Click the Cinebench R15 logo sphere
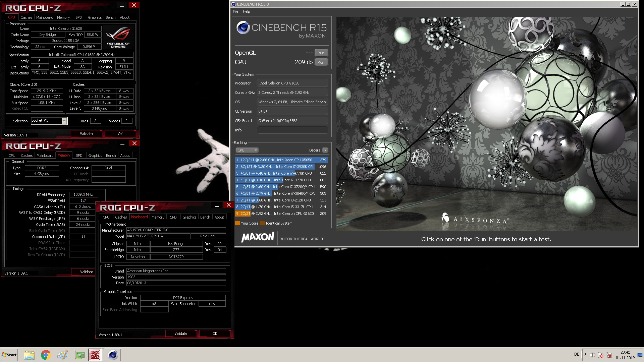Screen dimensions: 644x362 click(243, 27)
